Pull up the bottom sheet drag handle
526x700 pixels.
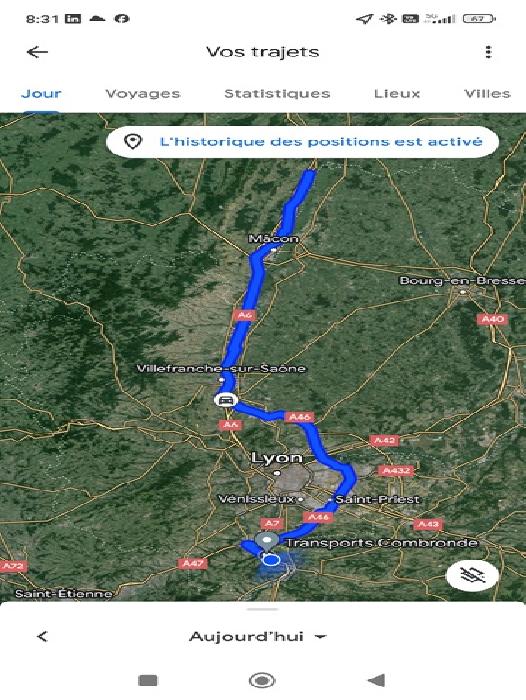(x=263, y=609)
